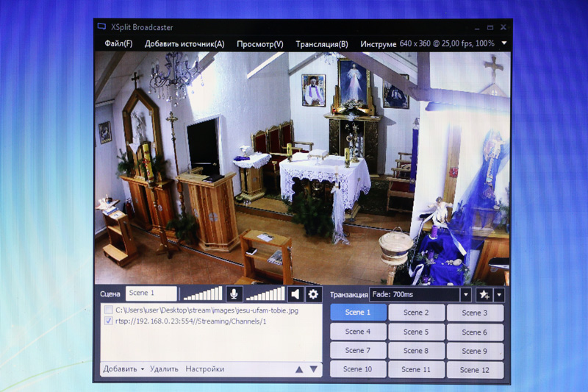
Task: Open source Настройки
Action: [x=204, y=369]
